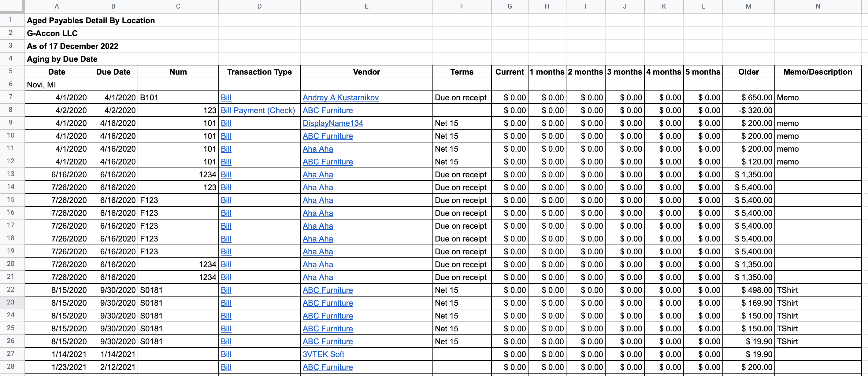The image size is (868, 376).
Task: Select the '1234' Num cell in row 21
Action: pyautogui.click(x=178, y=277)
